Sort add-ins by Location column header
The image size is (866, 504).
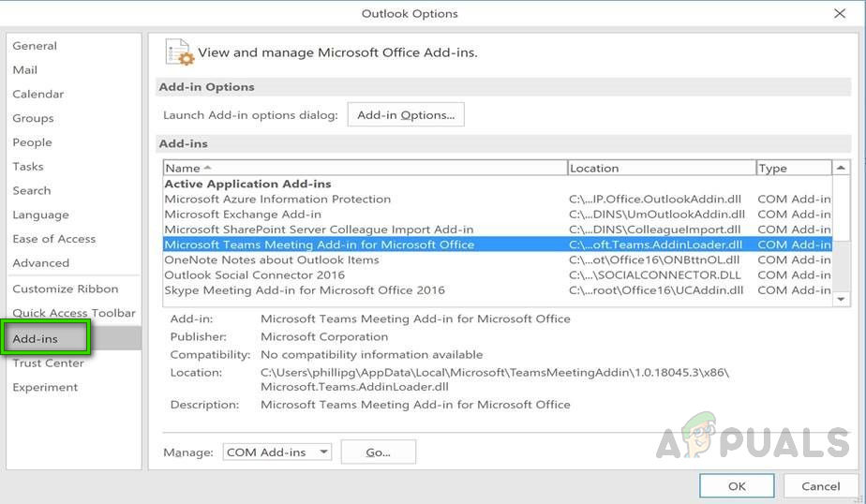point(661,168)
